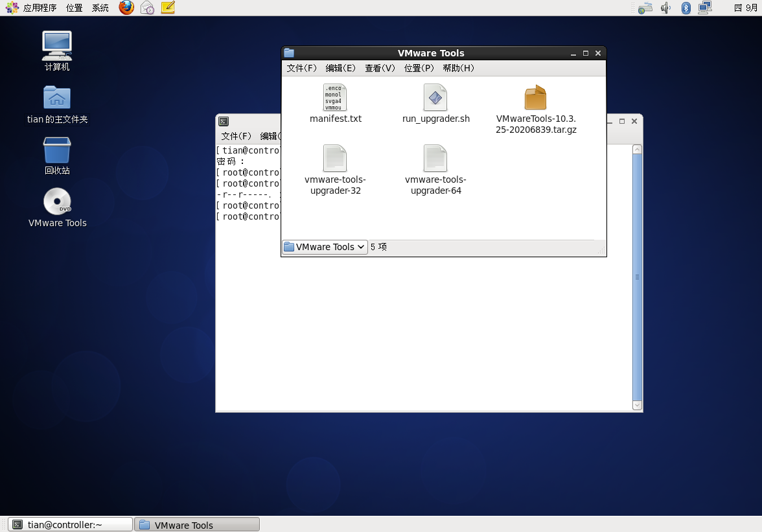Click the 5 项 item count in status bar
Viewport: 762px width, 532px height.
pos(378,248)
